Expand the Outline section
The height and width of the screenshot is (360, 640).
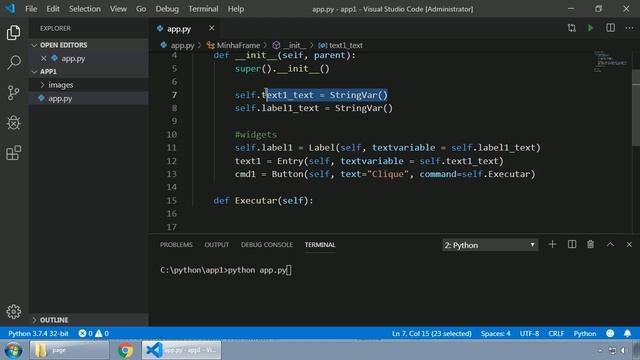tap(89, 320)
